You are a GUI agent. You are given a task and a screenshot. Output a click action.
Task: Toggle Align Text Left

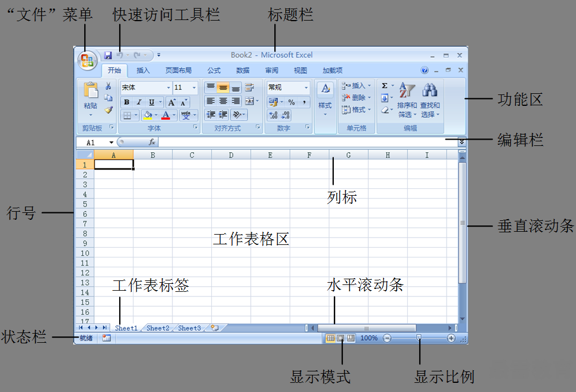click(x=211, y=101)
